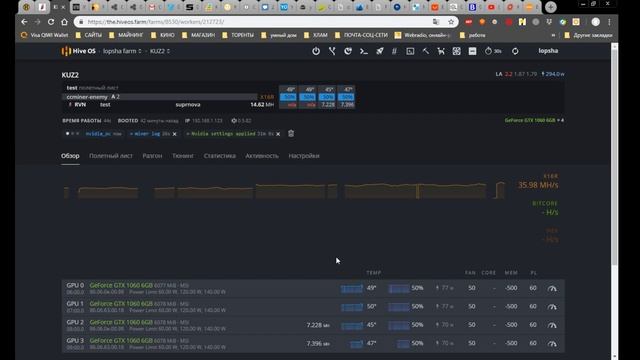640x360 pixels.
Task: Open GPU 3 overclock gauge icon
Action: pos(552,344)
